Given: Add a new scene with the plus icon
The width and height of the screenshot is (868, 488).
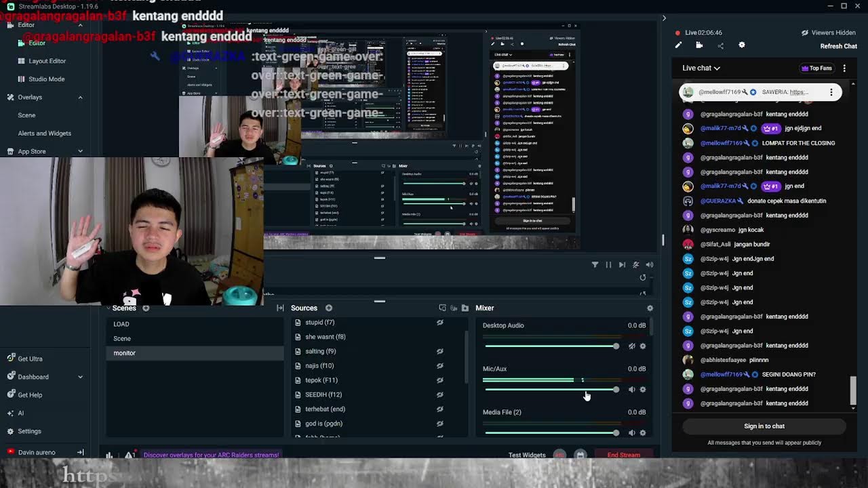Looking at the screenshot, I should pyautogui.click(x=146, y=308).
